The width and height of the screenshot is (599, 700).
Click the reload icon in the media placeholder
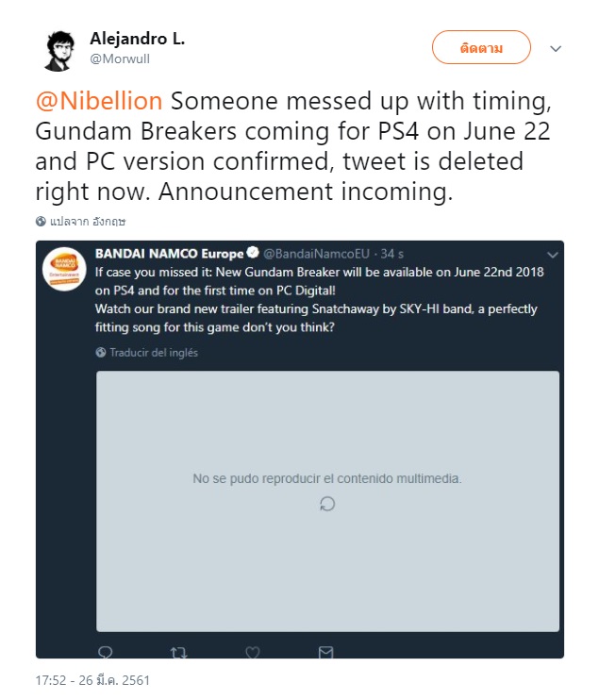pyautogui.click(x=327, y=504)
